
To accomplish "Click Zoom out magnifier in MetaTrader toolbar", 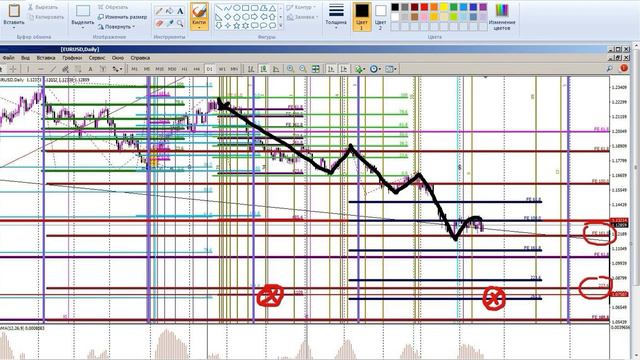I will pos(303,69).
